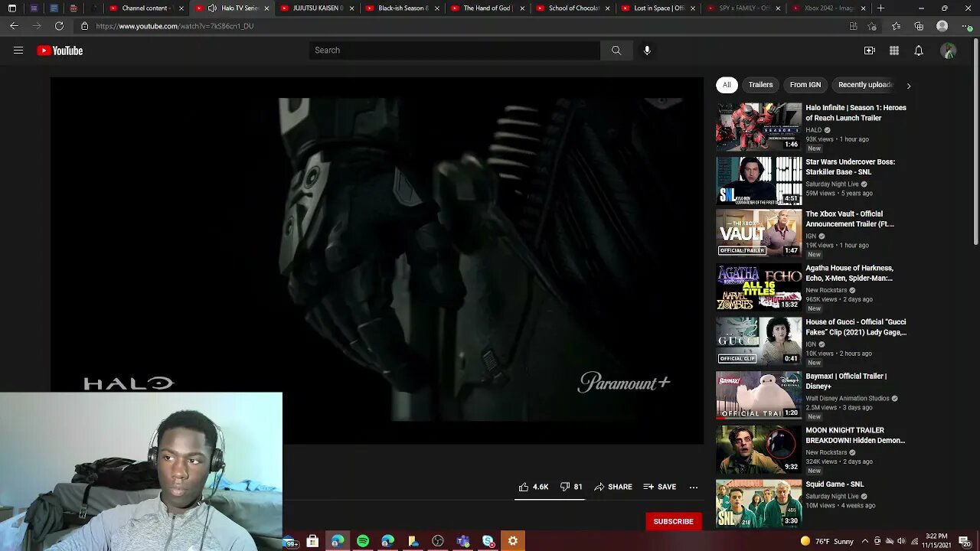Select the From IGN filter chip
The width and height of the screenshot is (980, 551).
click(x=805, y=85)
